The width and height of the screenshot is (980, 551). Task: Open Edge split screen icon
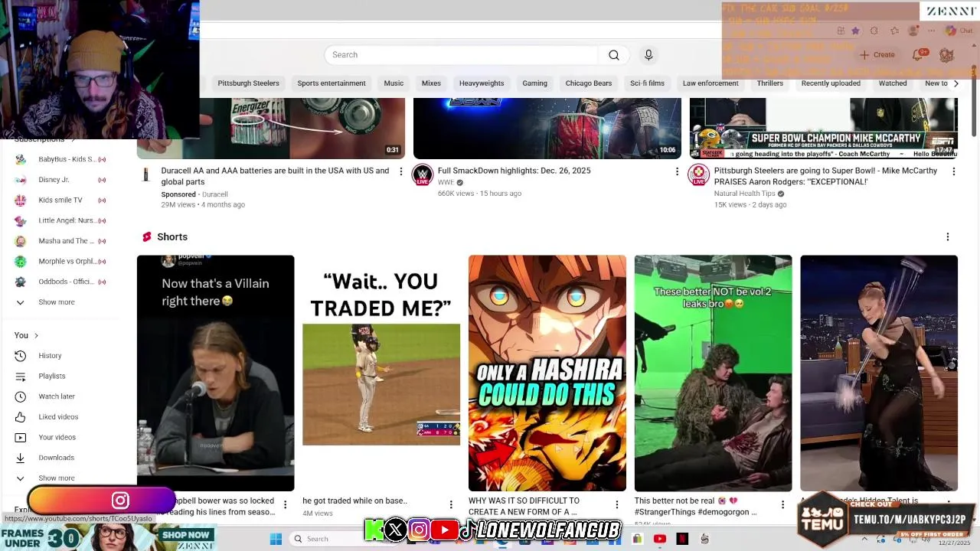[x=841, y=31]
